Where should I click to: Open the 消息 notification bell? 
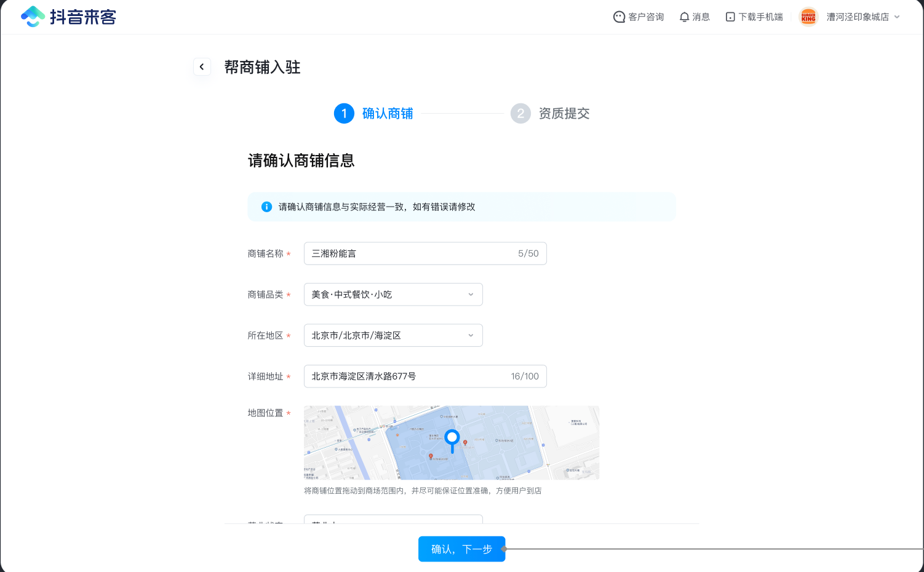(x=684, y=17)
